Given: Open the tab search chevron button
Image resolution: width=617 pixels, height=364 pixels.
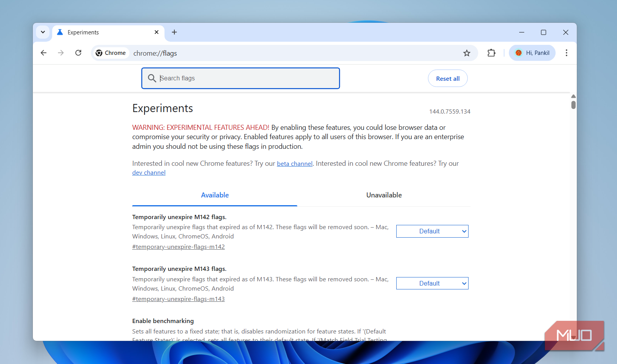Looking at the screenshot, I should coord(43,32).
